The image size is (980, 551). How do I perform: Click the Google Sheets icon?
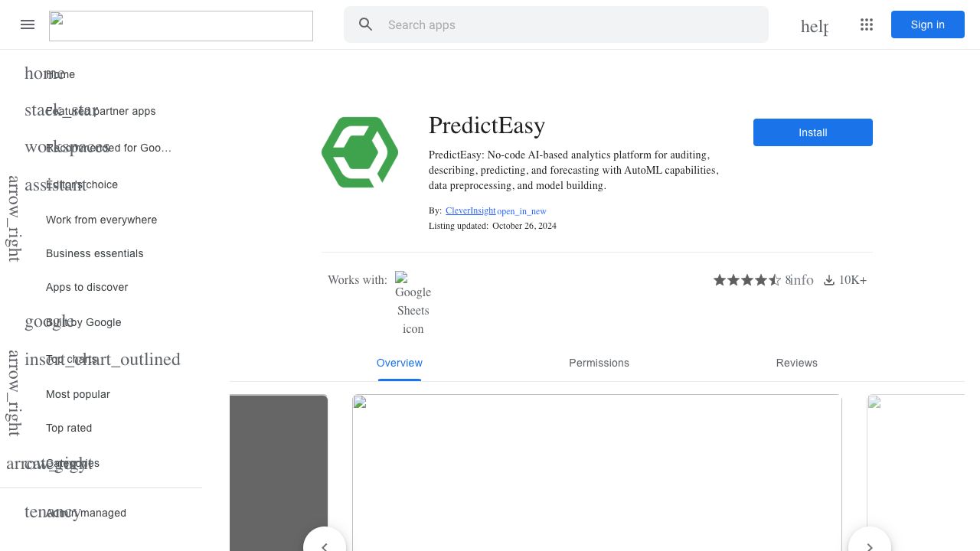(x=413, y=303)
